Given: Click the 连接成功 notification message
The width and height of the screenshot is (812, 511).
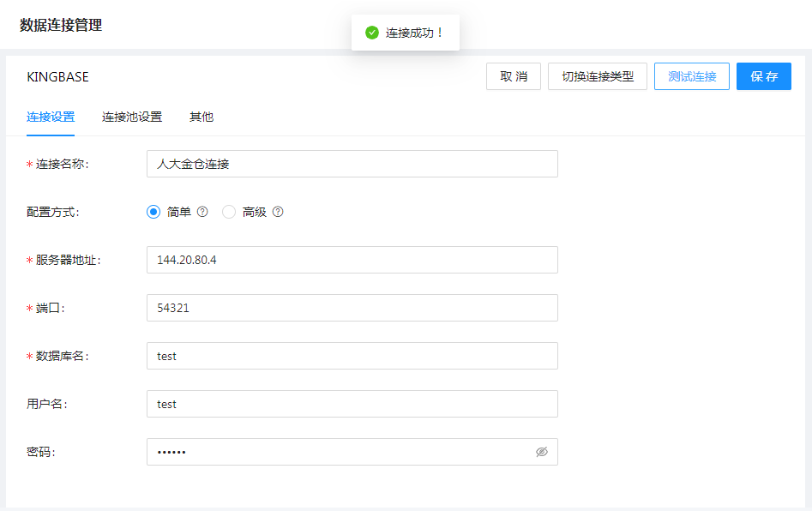Looking at the screenshot, I should [x=414, y=33].
